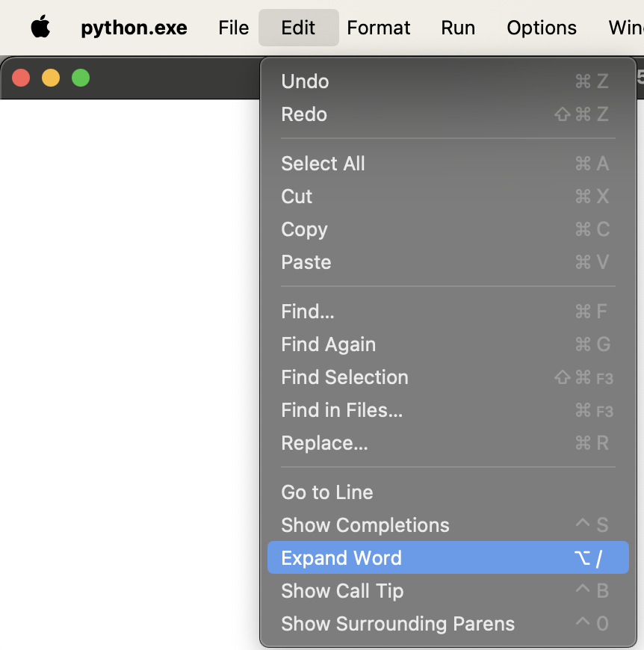644x650 pixels.
Task: Open the Apple menu
Action: [40, 28]
